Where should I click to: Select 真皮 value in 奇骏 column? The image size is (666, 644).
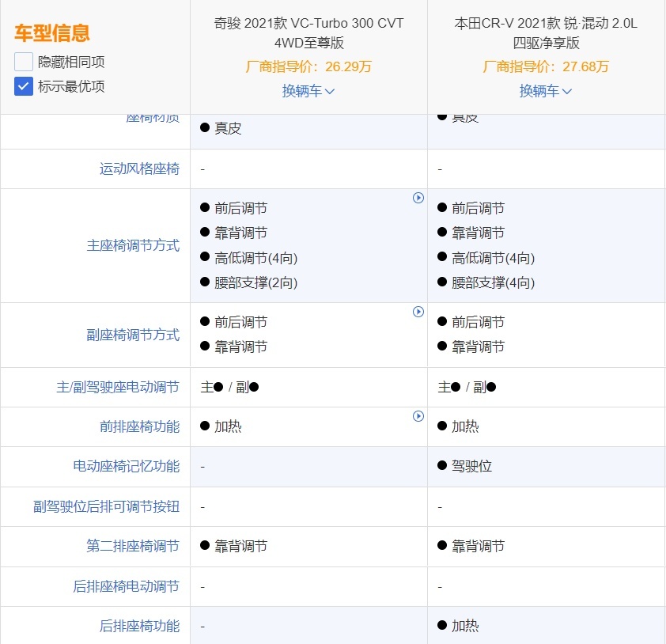pos(228,128)
